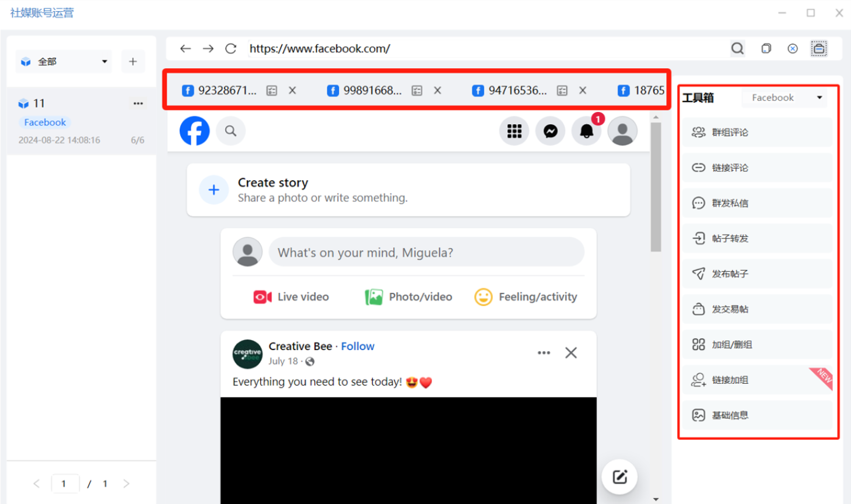Open more options for group 11
This screenshot has height=504, width=851.
(138, 103)
